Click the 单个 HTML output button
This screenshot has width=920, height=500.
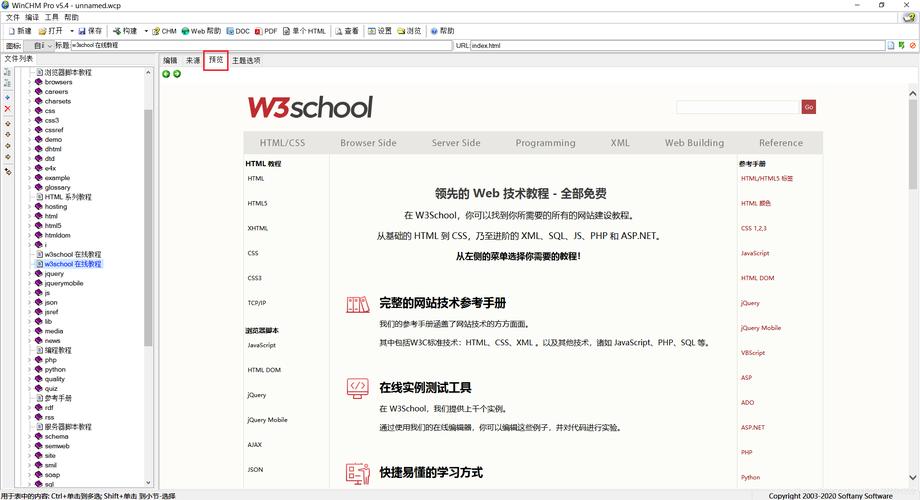tap(304, 31)
